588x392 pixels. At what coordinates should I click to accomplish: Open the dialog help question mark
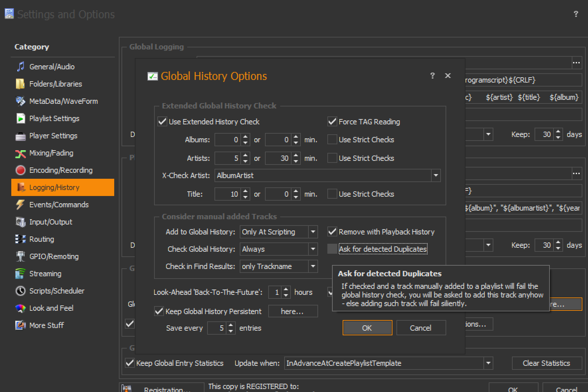tap(432, 76)
